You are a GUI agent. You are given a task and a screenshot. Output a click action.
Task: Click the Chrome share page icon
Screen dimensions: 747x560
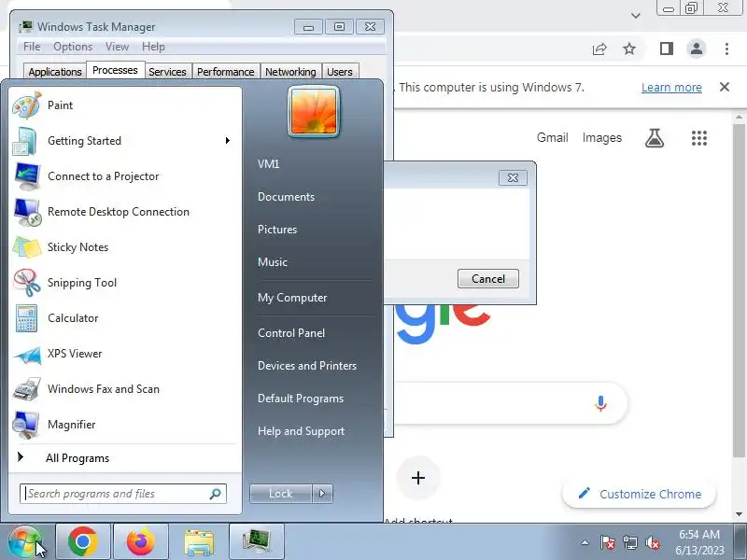point(599,49)
